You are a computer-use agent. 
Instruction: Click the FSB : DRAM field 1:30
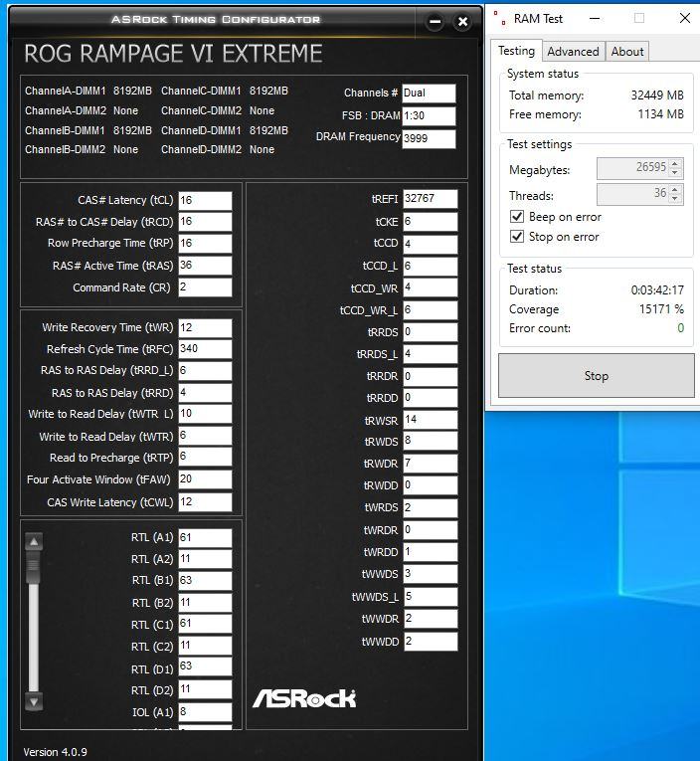(429, 116)
